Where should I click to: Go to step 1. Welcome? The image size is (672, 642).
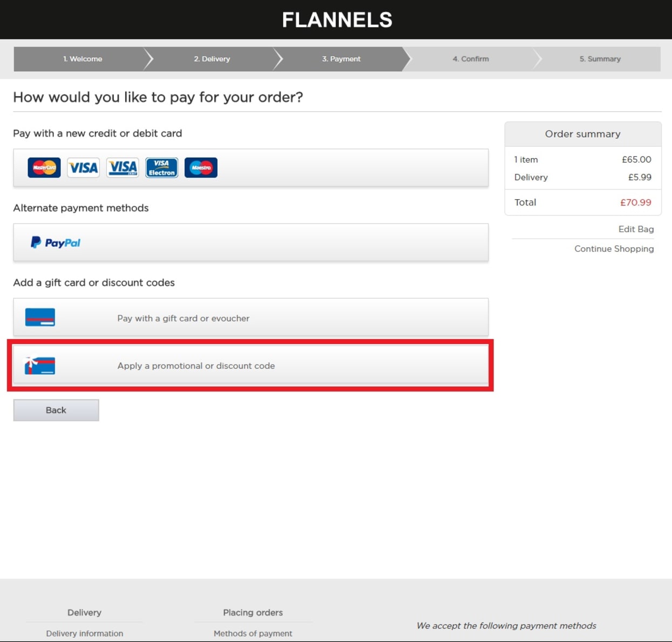point(83,59)
